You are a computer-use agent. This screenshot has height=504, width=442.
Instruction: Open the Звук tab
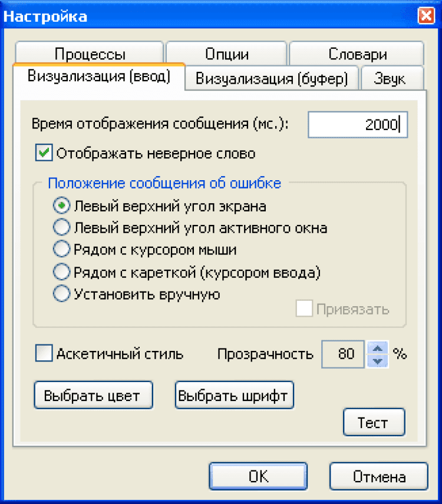pos(390,79)
